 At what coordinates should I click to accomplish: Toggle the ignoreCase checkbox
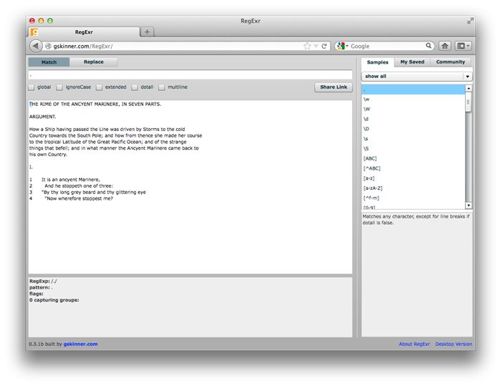tap(59, 87)
